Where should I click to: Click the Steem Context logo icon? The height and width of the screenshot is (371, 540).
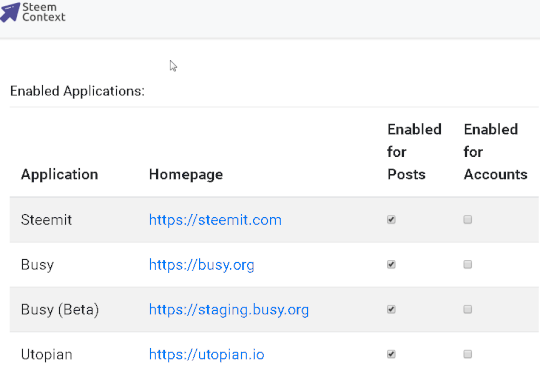(10, 12)
